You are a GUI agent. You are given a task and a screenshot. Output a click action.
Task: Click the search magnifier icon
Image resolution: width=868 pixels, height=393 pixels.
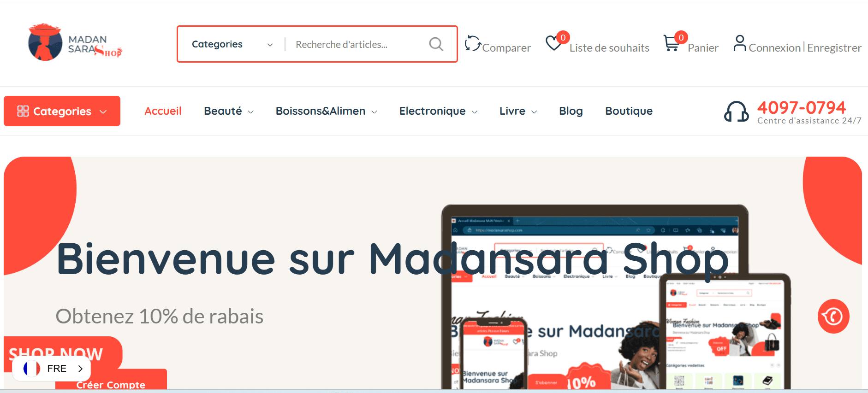coord(436,44)
